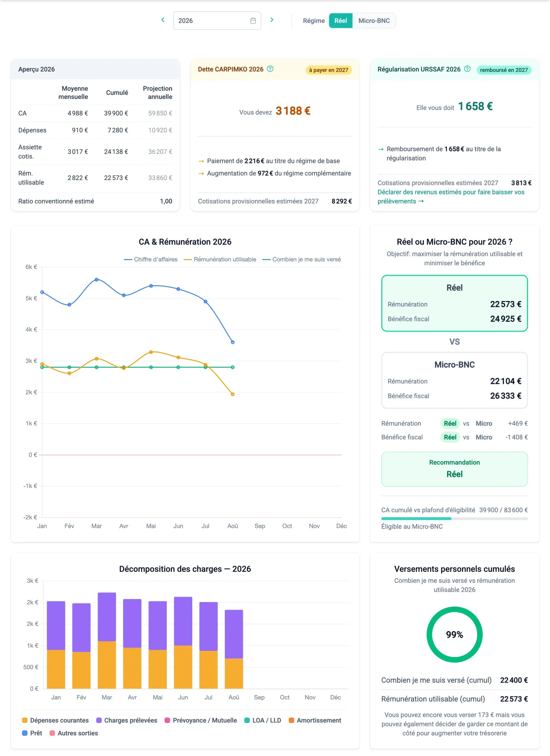The width and height of the screenshot is (550, 756).
Task: Click the 2026 year input field
Action: [x=217, y=21]
